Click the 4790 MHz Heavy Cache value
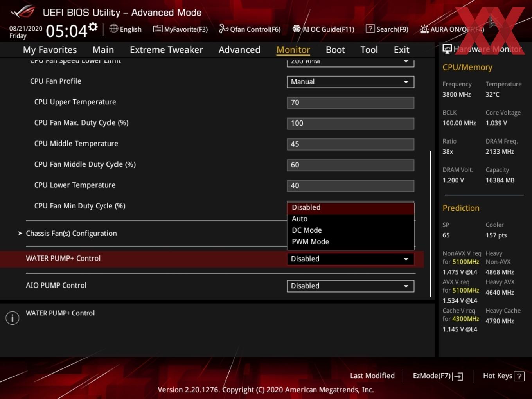Screen dimensions: 532x399 (500, 321)
